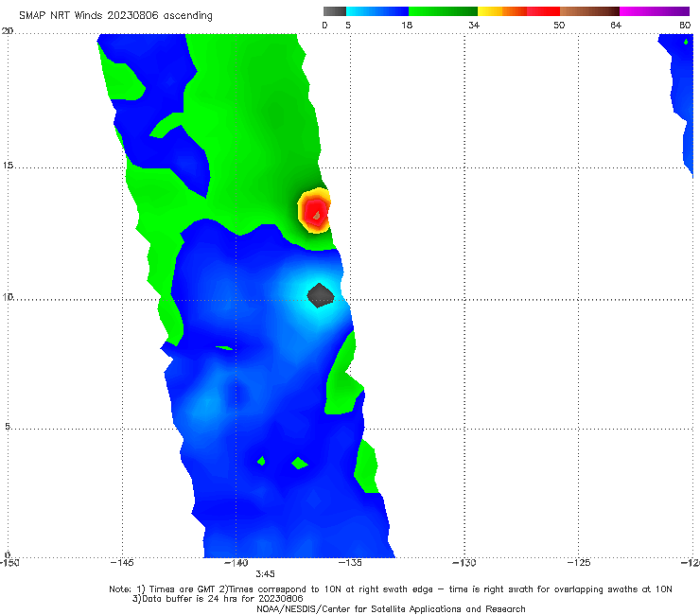Click the NOAA/NESDIS credit line
Screen dimensions: 700x615
(391, 608)
